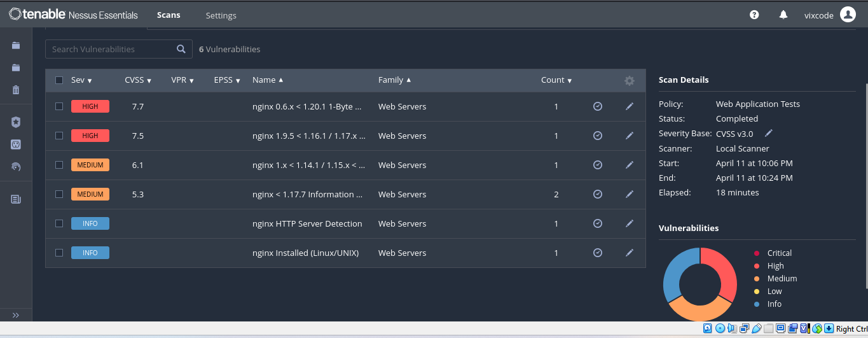Image resolution: width=868 pixels, height=338 pixels.
Task: Click the High legend color dot
Action: pos(757,266)
